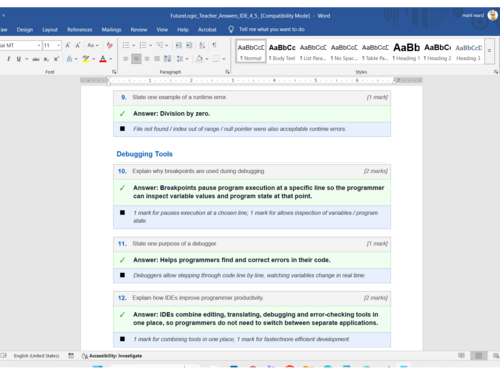The image size is (500, 375).
Task: Clear all formatting with the eraser icon
Action: [109, 45]
